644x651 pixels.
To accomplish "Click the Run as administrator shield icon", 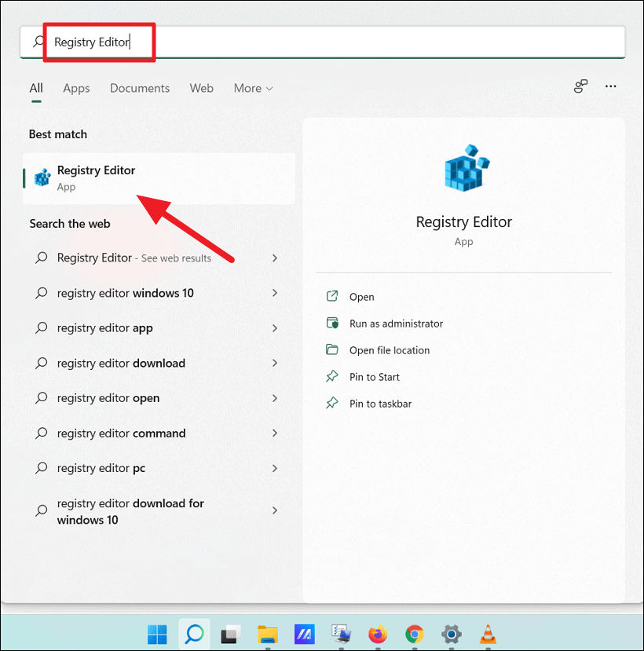I will tap(332, 323).
